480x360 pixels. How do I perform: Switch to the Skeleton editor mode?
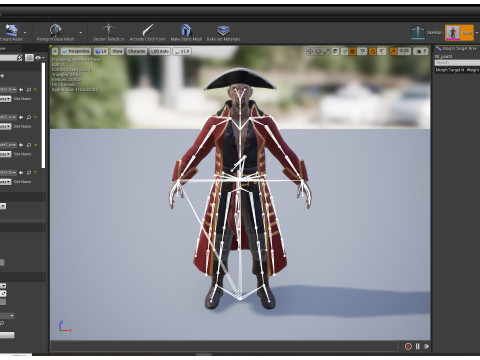point(427,33)
